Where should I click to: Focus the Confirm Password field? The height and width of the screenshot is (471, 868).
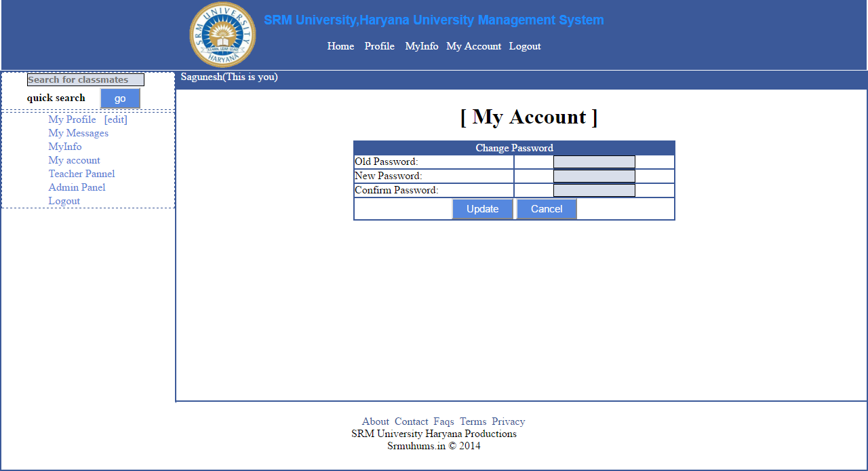[594, 190]
